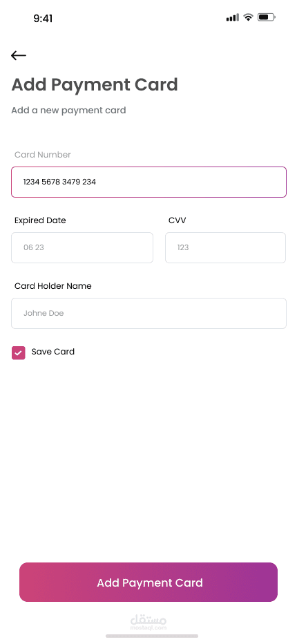Tap the home indicator bar
297x644 pixels.
tap(151, 636)
